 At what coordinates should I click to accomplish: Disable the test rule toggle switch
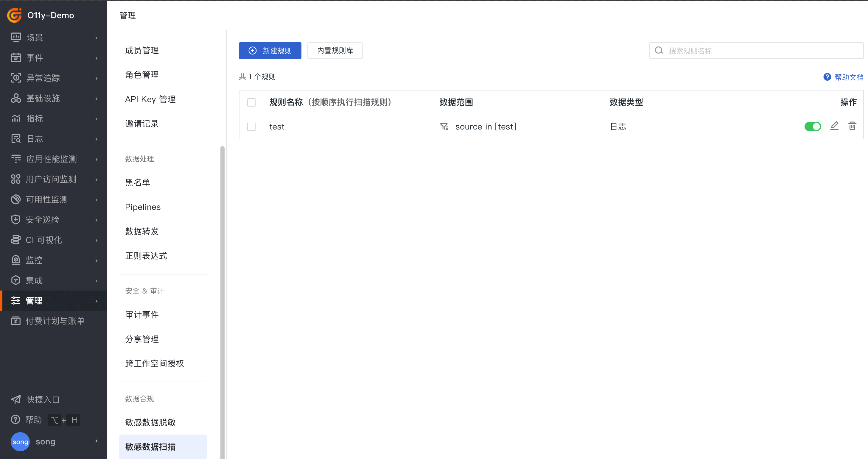click(812, 127)
